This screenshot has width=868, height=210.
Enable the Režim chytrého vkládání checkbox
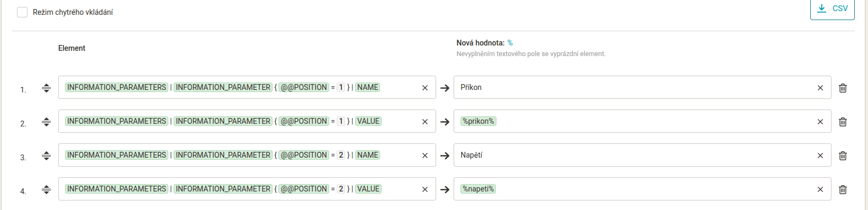pos(22,12)
